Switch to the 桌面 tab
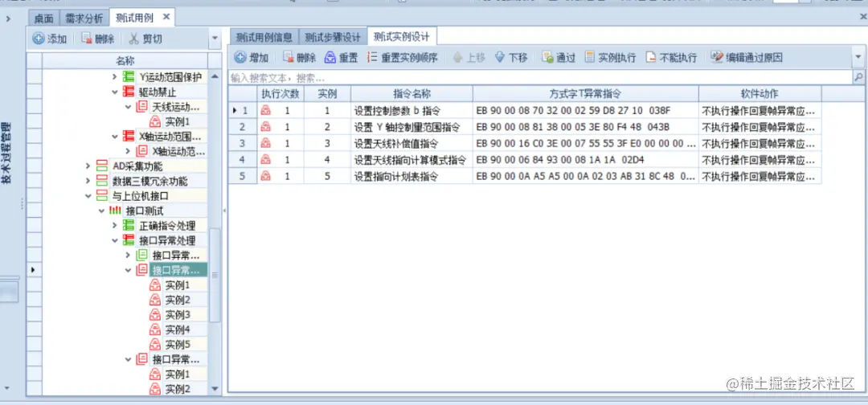 pyautogui.click(x=43, y=18)
